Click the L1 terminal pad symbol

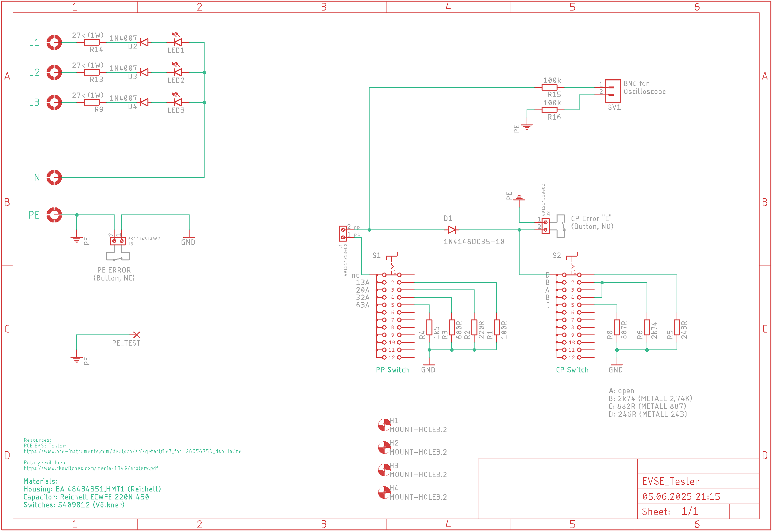pyautogui.click(x=54, y=42)
